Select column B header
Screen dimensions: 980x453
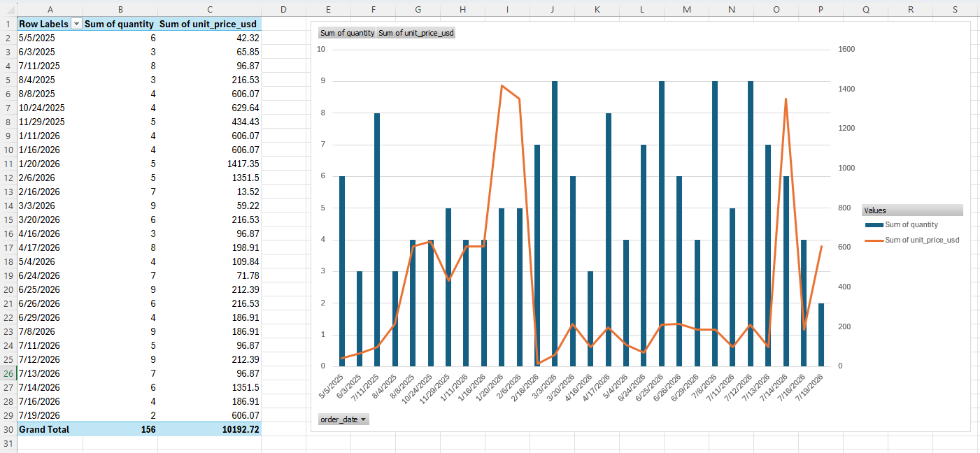[x=120, y=8]
